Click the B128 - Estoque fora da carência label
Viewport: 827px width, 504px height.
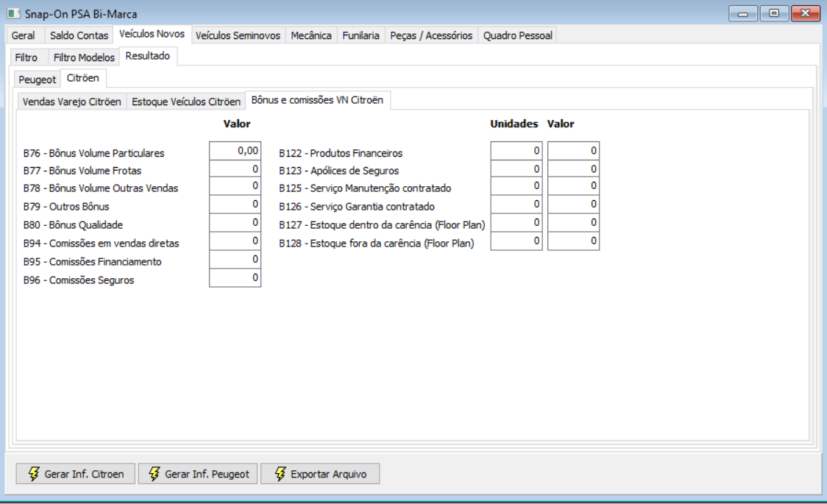[x=377, y=244]
